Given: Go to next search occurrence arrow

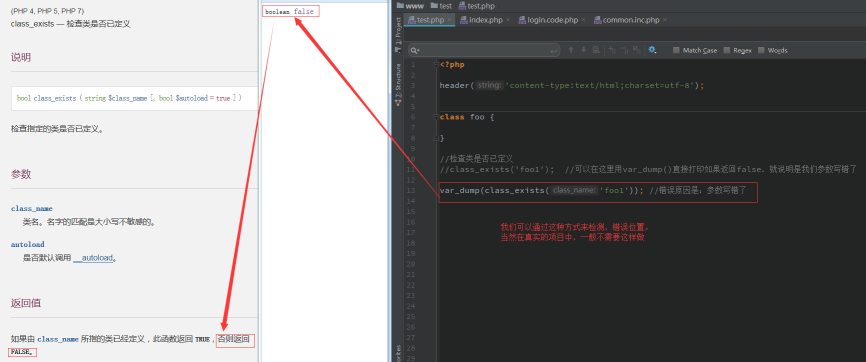Looking at the screenshot, I should point(583,50).
